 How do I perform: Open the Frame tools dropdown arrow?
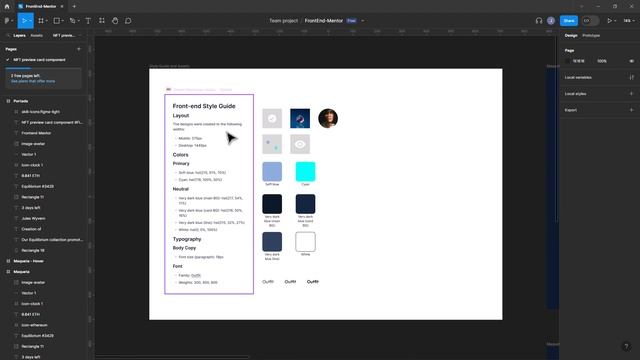point(47,21)
